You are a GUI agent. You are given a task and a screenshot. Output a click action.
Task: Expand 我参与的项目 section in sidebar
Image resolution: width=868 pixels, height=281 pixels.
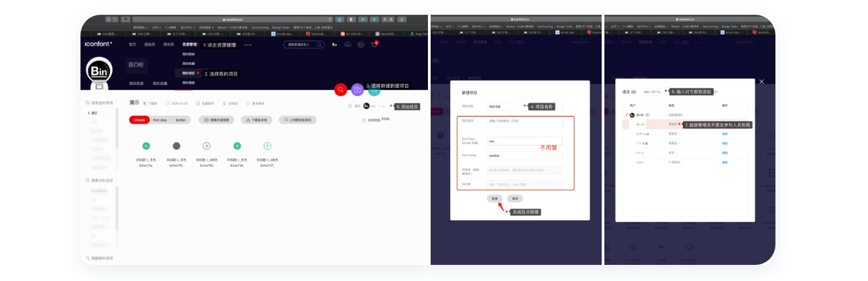[x=99, y=180]
